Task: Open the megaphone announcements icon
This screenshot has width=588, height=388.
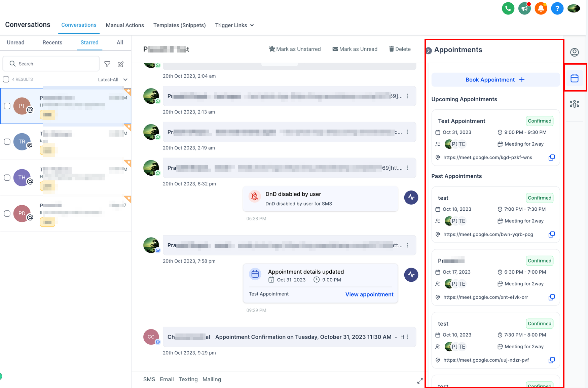Action: pos(524,8)
